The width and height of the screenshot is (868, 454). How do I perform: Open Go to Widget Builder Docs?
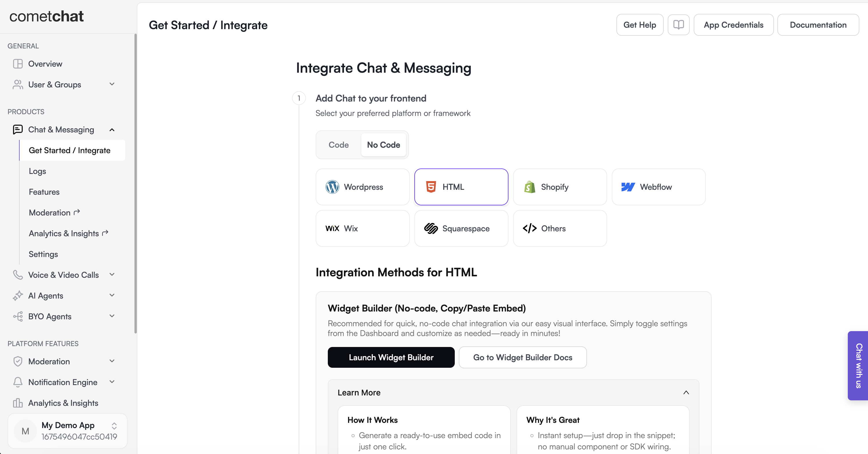point(522,357)
